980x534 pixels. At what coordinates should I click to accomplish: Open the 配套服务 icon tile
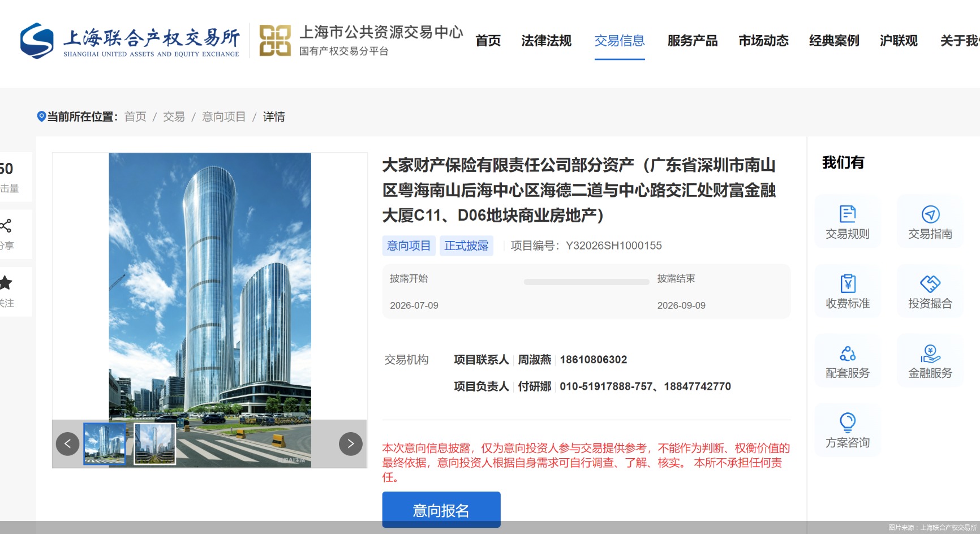[848, 361]
